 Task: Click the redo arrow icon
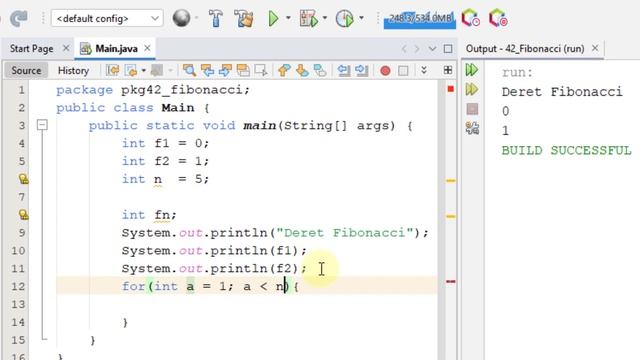click(18, 18)
